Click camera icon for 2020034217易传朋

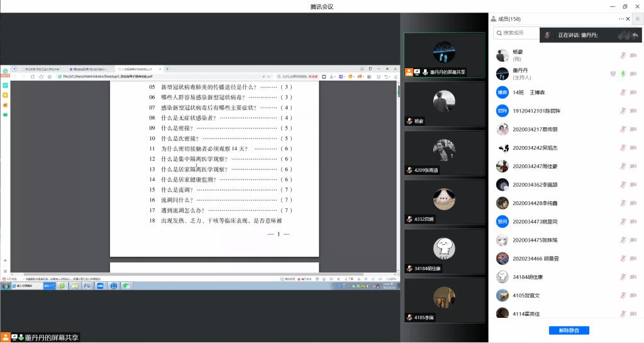click(x=633, y=129)
